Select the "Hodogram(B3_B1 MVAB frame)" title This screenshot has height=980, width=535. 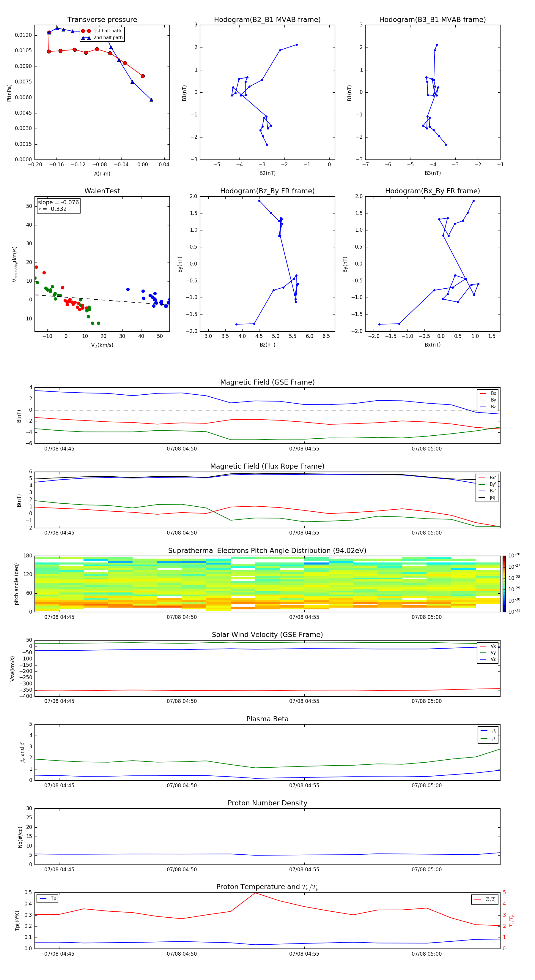coord(432,19)
